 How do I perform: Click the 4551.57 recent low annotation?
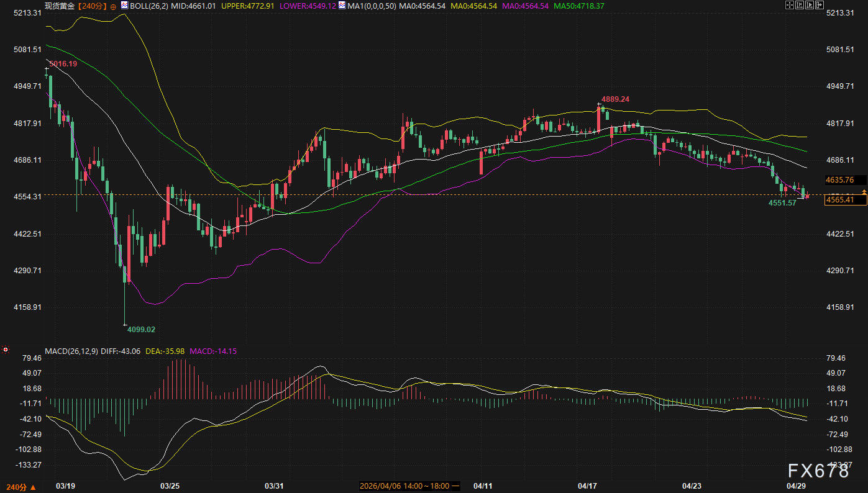(x=782, y=203)
